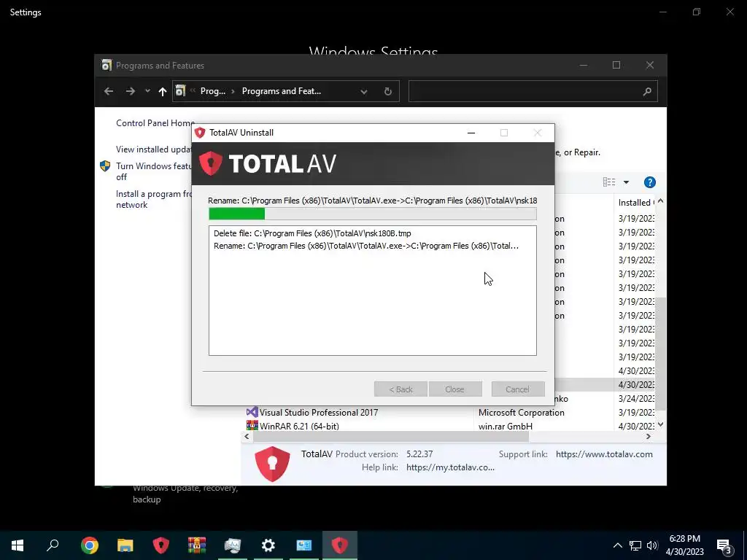The image size is (747, 560).
Task: Open the Windows Start menu
Action: [x=18, y=545]
